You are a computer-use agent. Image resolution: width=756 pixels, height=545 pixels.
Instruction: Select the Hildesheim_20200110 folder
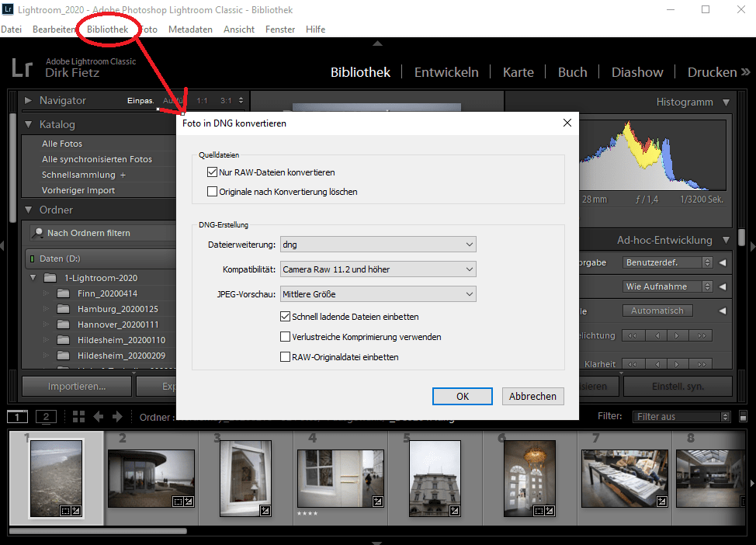tap(121, 340)
